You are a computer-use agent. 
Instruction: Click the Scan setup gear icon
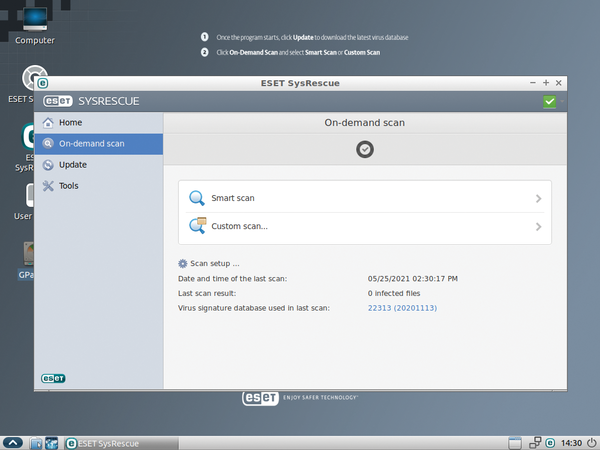(183, 264)
